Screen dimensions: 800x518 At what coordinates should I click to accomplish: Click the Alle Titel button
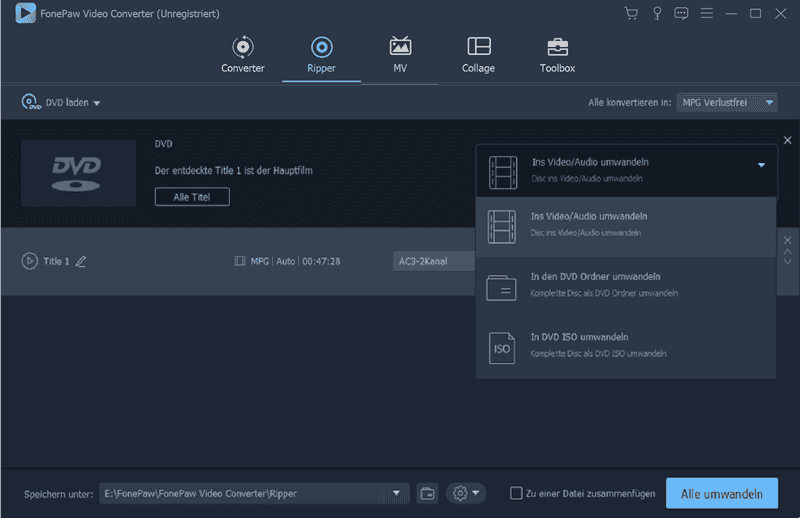(192, 197)
